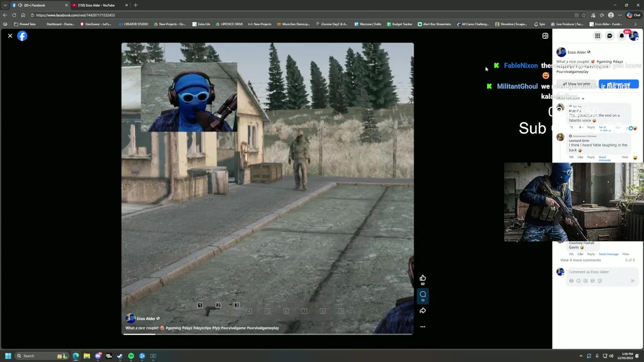
Task: Open Spotify from the taskbar
Action: [x=131, y=356]
